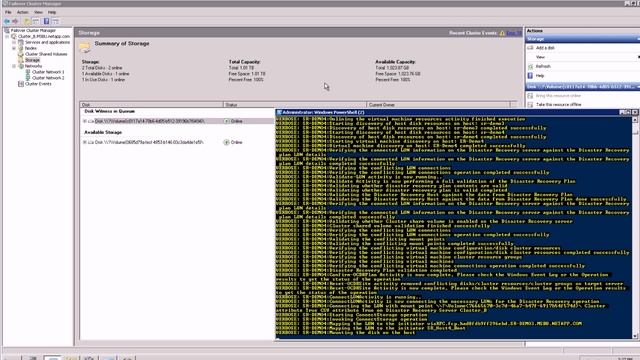640x360 pixels.
Task: Click the Cluster Events icon in tree
Action: (21, 84)
